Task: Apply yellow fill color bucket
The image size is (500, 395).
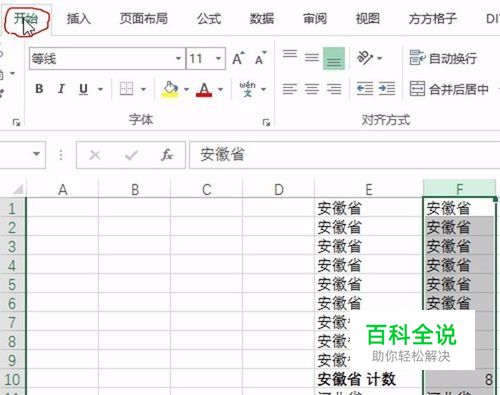Action: coord(170,89)
